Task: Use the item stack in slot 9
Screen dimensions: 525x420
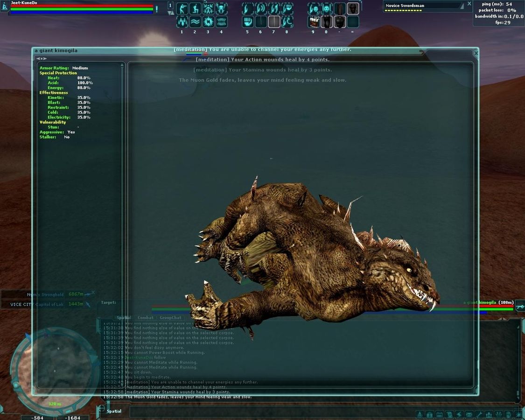Action: click(x=314, y=21)
